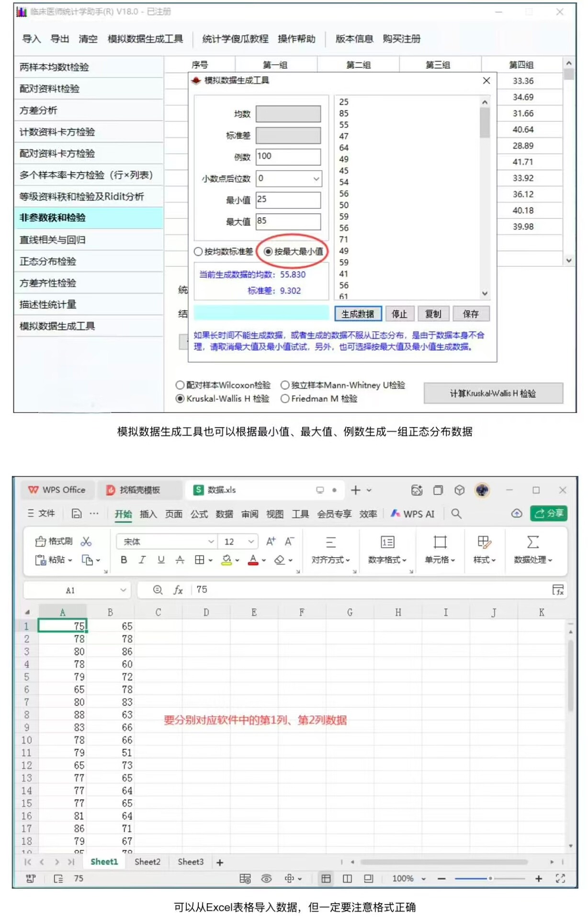Click the Alignment (对齐方式) icon

point(331,542)
